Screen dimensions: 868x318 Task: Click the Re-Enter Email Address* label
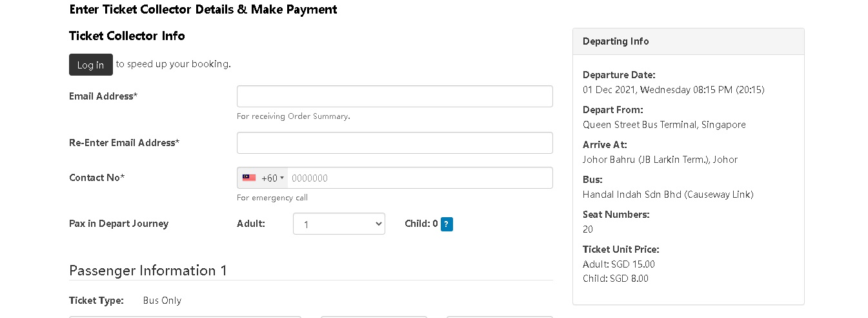click(124, 143)
